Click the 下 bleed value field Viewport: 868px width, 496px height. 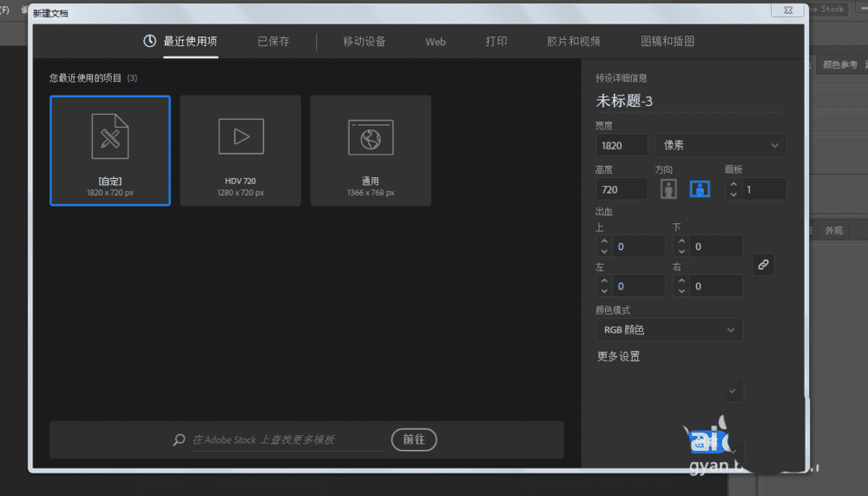(716, 246)
